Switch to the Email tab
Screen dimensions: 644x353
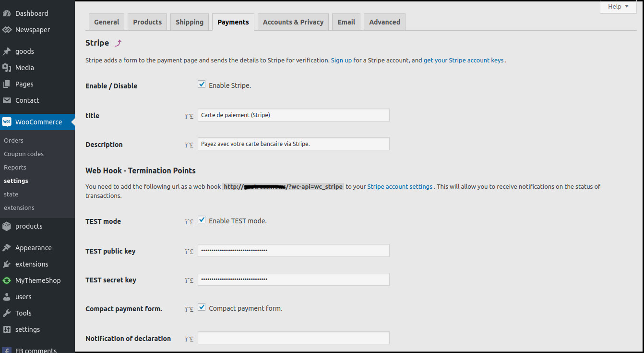346,22
